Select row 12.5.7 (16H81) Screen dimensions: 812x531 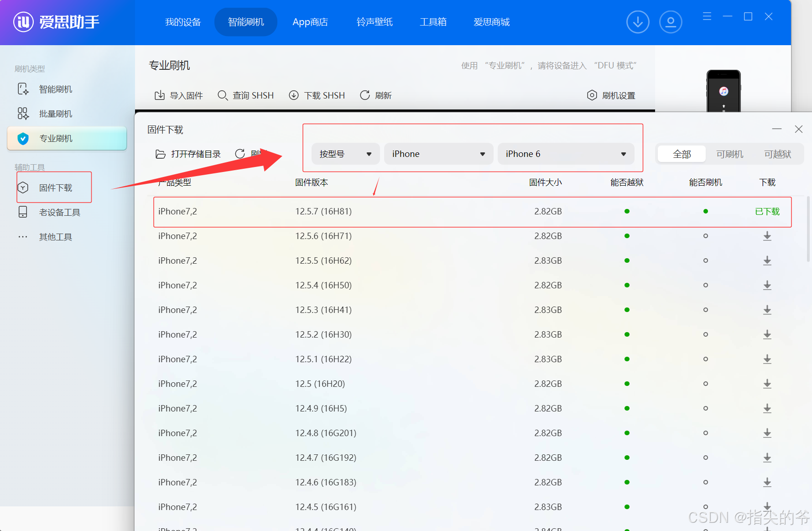472,212
